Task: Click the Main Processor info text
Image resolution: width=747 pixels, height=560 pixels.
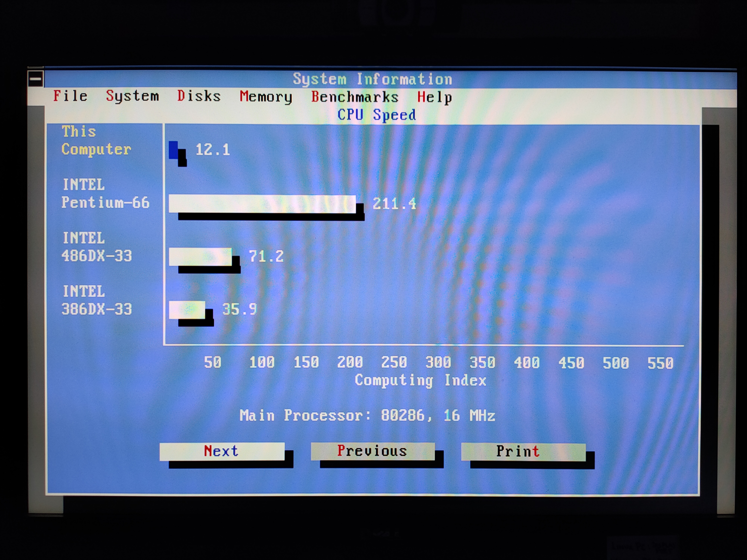Action: [367, 416]
